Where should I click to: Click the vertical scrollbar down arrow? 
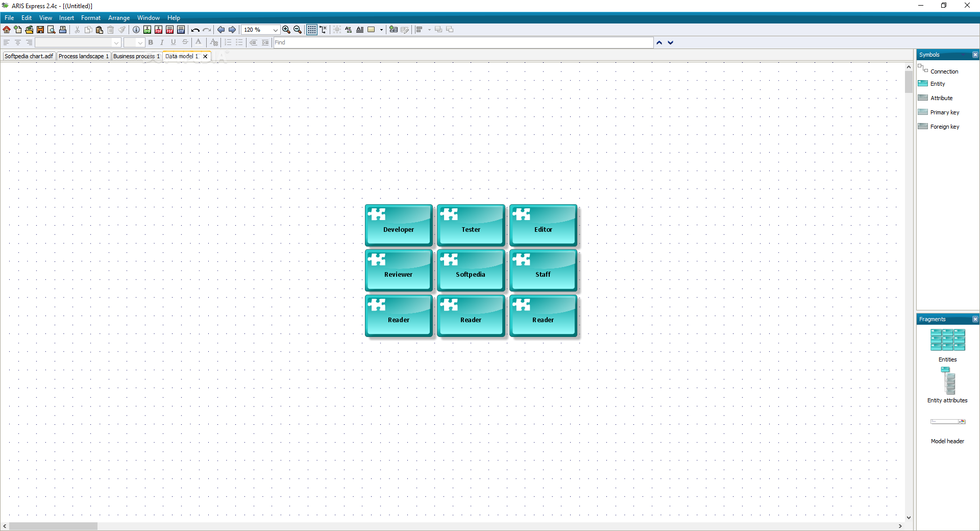tap(909, 517)
